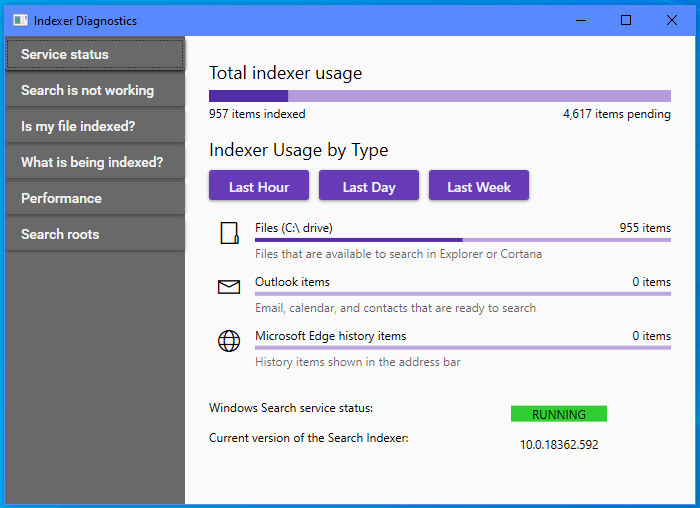Show usage for the Last Day
This screenshot has width=700, height=508.
pos(369,185)
